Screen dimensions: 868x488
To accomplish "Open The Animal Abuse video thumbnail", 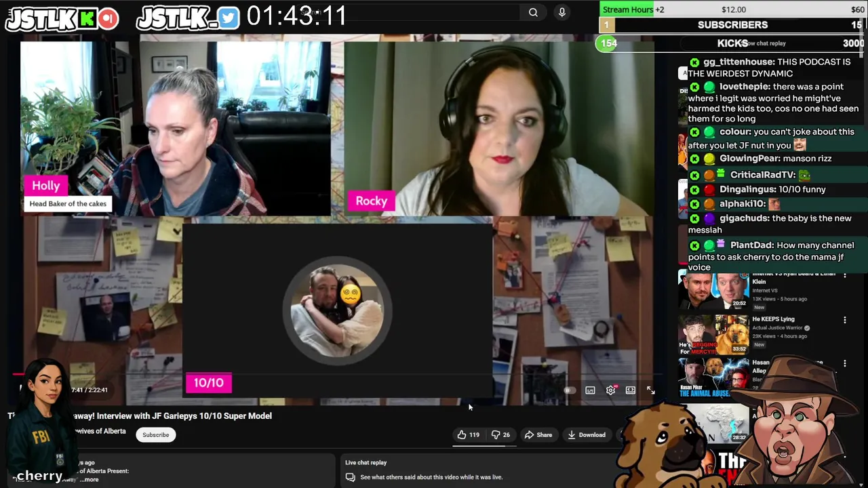I will point(713,378).
